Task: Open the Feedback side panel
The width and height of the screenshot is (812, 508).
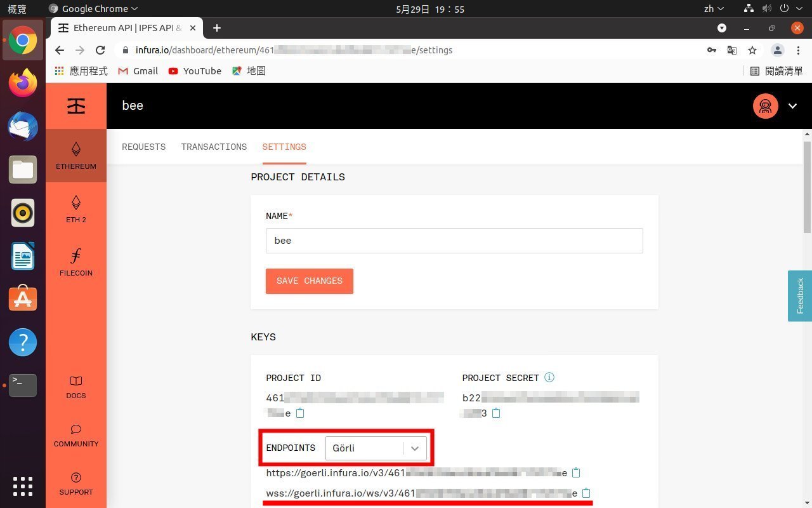Action: pos(799,296)
